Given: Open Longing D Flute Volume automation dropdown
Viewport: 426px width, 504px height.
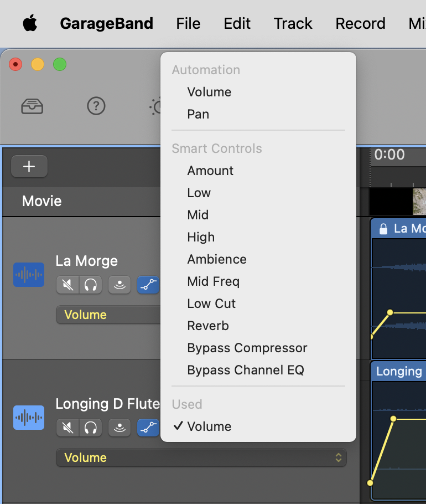Looking at the screenshot, I should pos(201,457).
